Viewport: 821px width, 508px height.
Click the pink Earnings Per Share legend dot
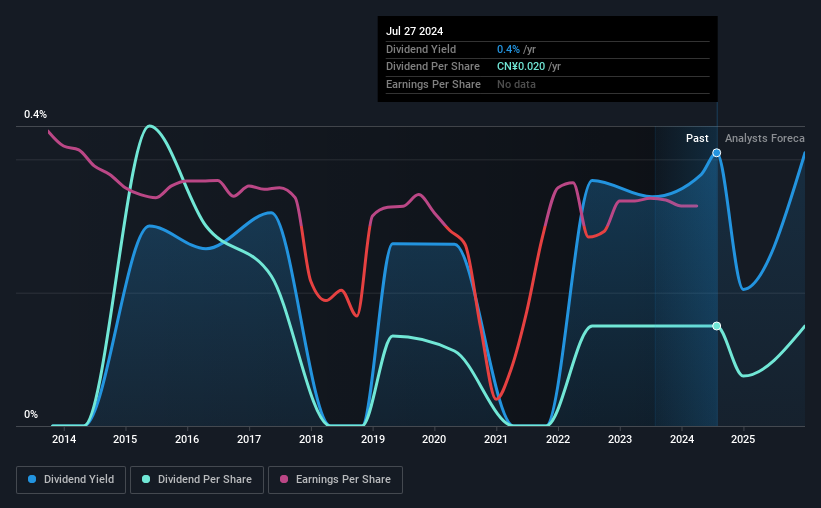284,479
